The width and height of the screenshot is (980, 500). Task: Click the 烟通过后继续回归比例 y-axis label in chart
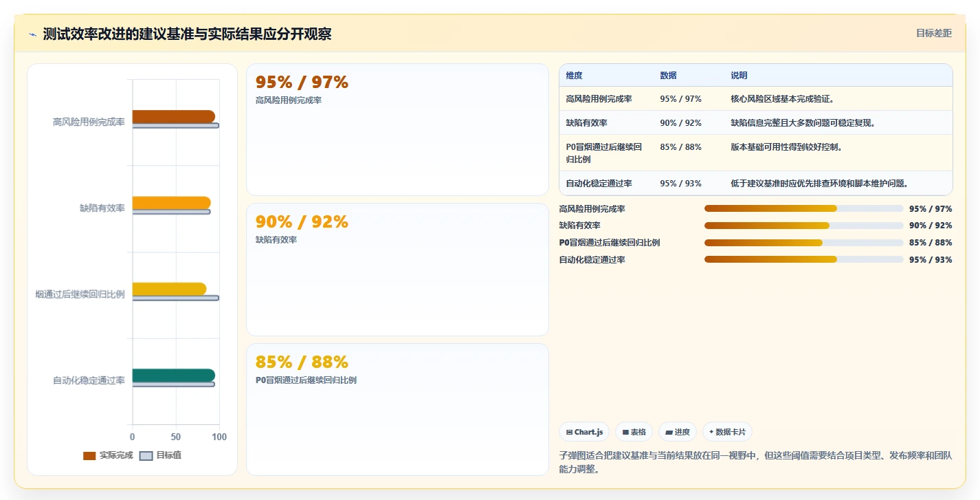pyautogui.click(x=80, y=294)
